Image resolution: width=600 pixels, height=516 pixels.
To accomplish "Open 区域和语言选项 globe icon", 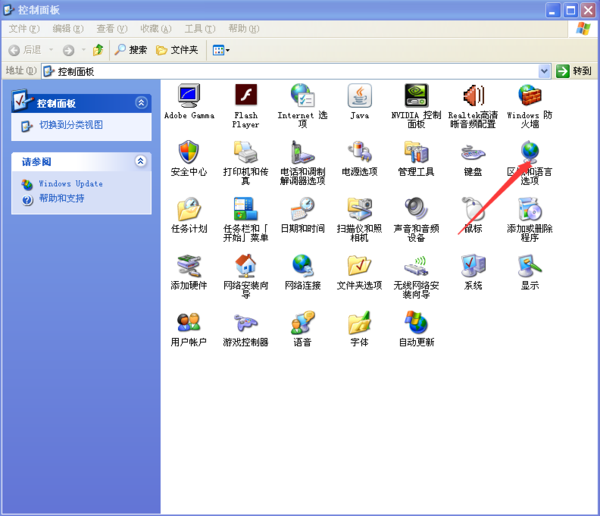I will coord(530,152).
